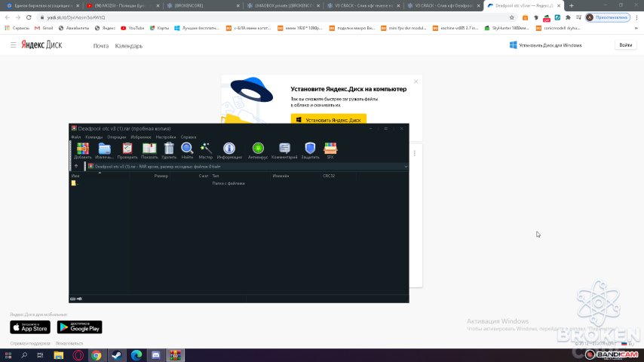The width and height of the screenshot is (644, 362).
Task: Open the Chrome extensions puzzle icon
Action: (x=568, y=17)
